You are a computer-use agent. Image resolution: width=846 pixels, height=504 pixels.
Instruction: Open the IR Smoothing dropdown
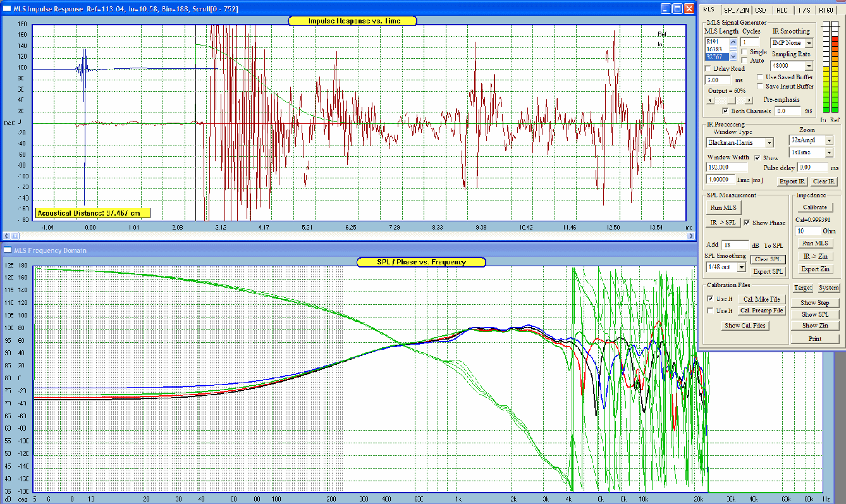pyautogui.click(x=809, y=43)
